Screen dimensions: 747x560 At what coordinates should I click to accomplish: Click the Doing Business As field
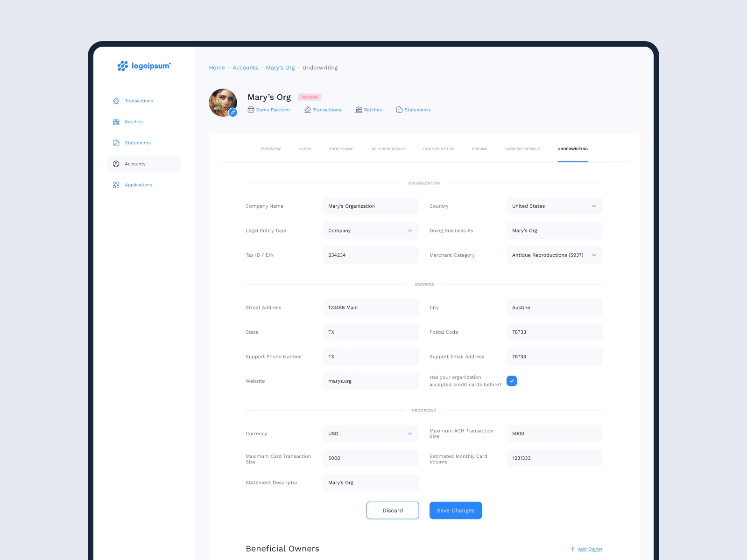tap(555, 231)
